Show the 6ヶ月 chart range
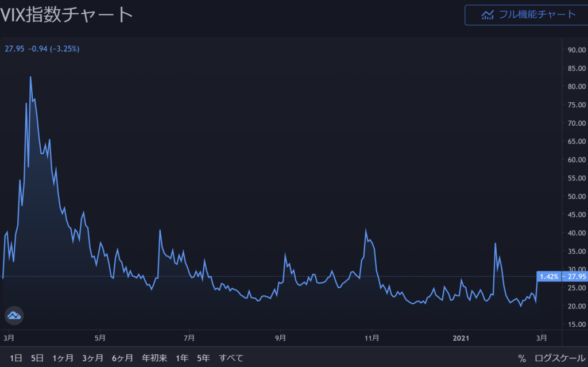This screenshot has width=588, height=367. [122, 358]
